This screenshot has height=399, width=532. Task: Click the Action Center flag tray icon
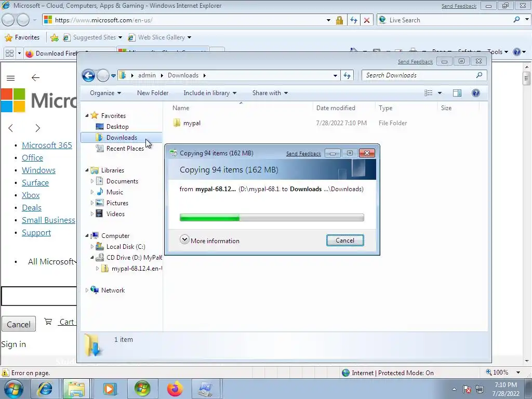pyautogui.click(x=467, y=390)
